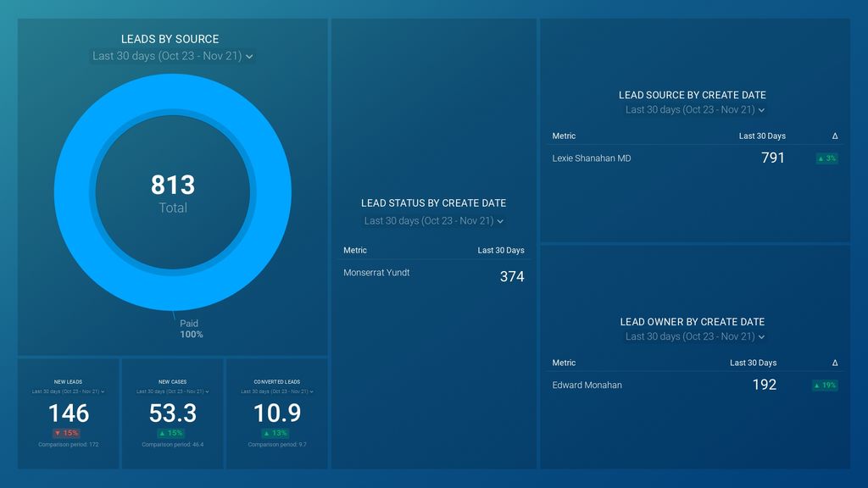The image size is (868, 488).
Task: Click the green 3% change badge
Action: 827,158
